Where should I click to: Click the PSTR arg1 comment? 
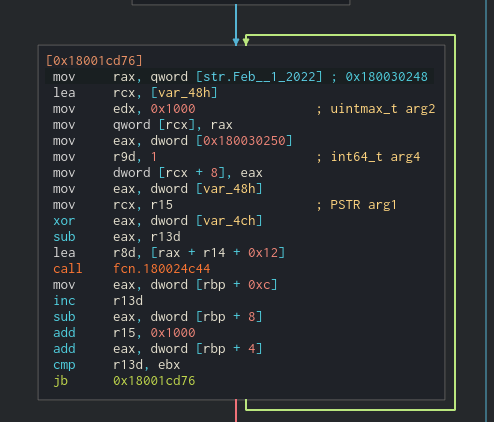[x=364, y=205]
